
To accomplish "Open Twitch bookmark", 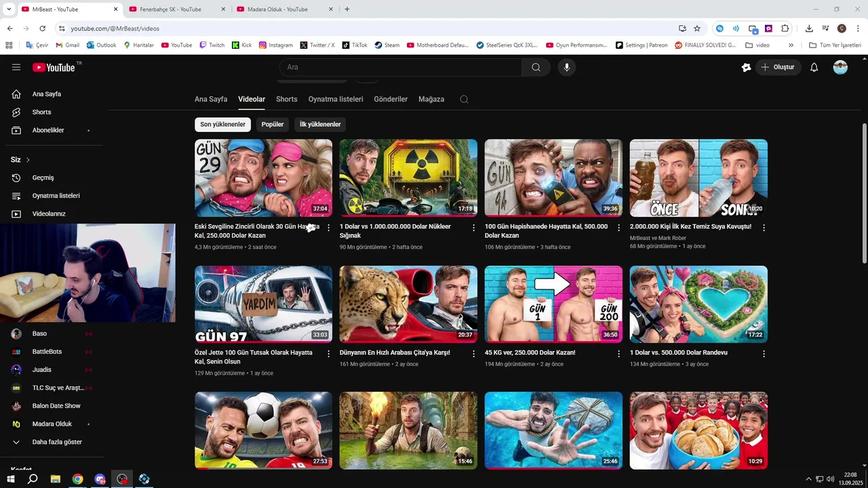I will [212, 45].
